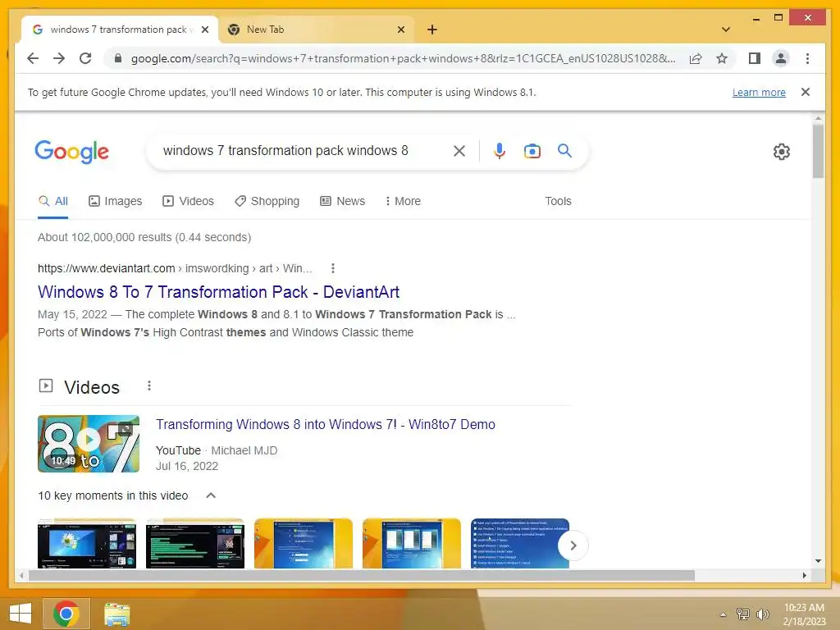Viewport: 840px width, 630px height.
Task: Open the Windows Start button
Action: pos(21,614)
